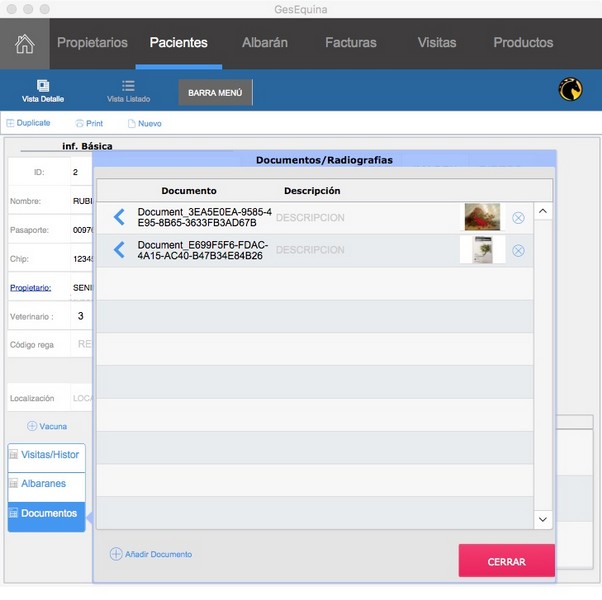Delete the first document with X icon
Viewport: 602px width, 600px height.
518,218
